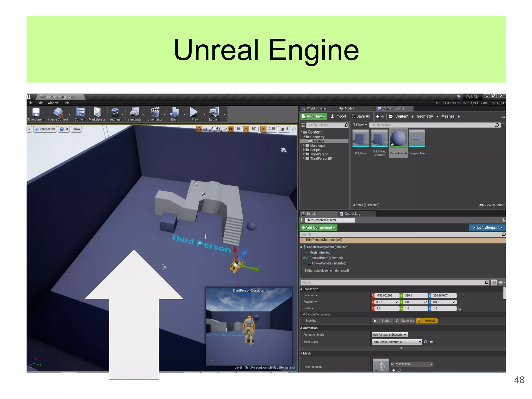The width and height of the screenshot is (532, 399).
Task: Use selected asset arrow for Anim Class
Action: (x=431, y=342)
